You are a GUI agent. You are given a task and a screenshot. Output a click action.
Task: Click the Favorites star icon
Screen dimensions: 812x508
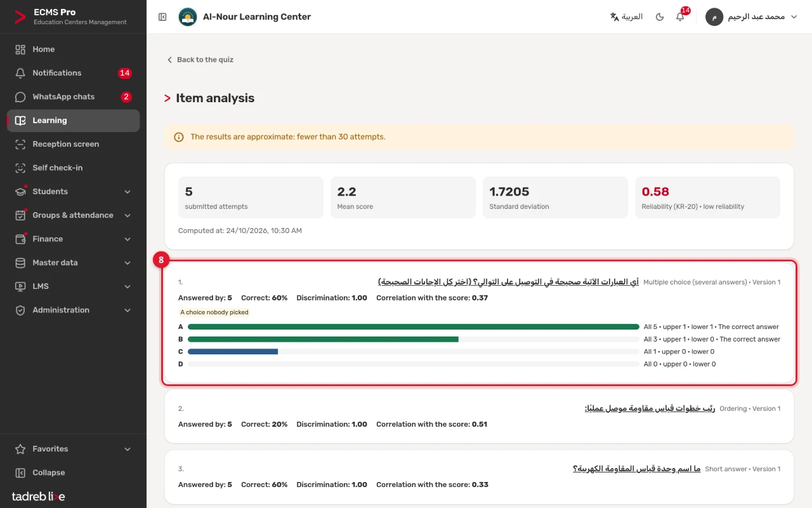point(20,449)
